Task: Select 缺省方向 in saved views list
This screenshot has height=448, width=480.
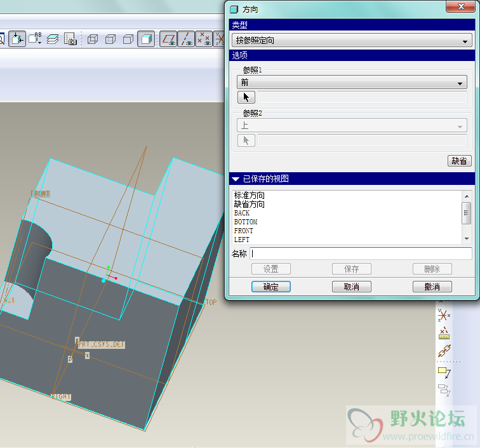Action: click(x=249, y=204)
